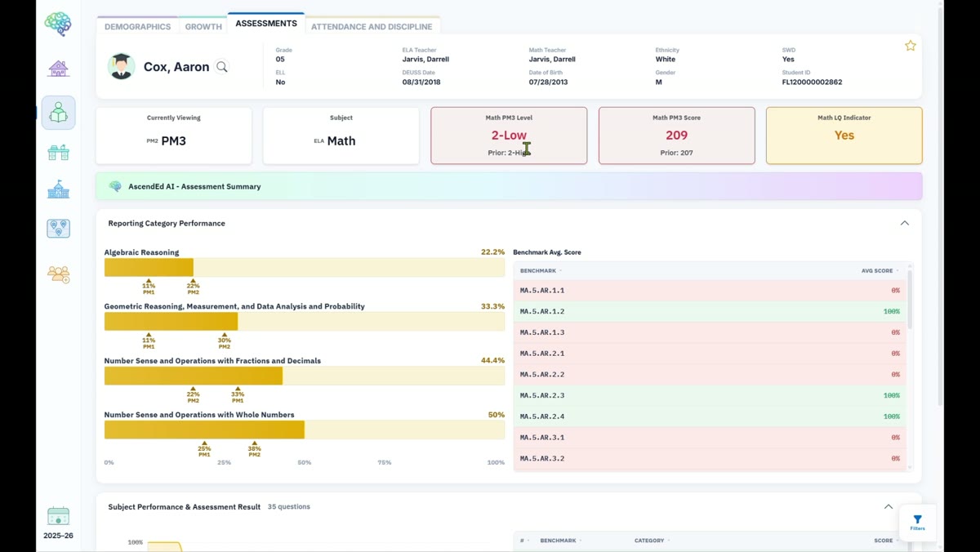980x552 pixels.
Task: Open the user group icon in sidebar
Action: 58,274
